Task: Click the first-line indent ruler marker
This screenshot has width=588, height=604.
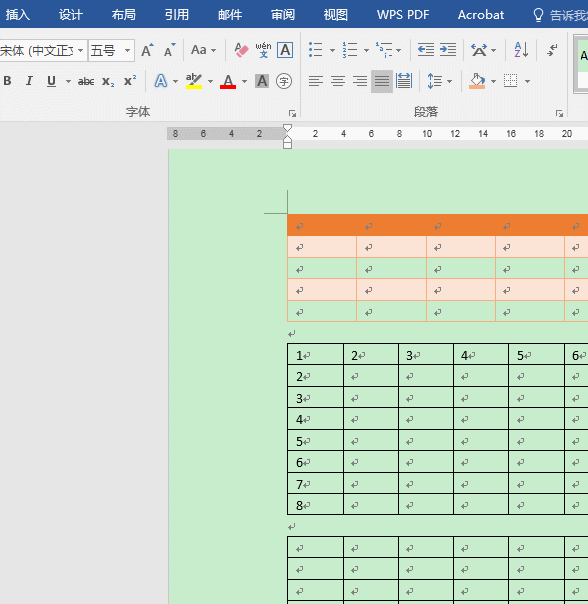Action: point(287,128)
